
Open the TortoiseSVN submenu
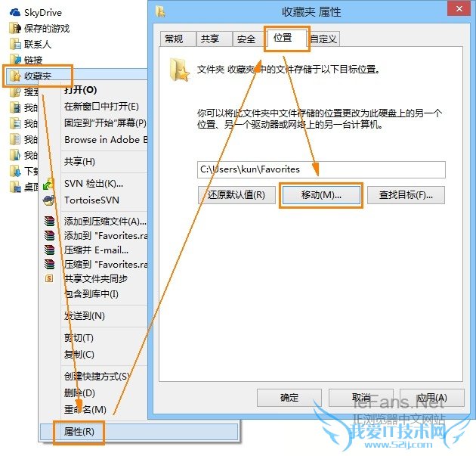(x=91, y=200)
